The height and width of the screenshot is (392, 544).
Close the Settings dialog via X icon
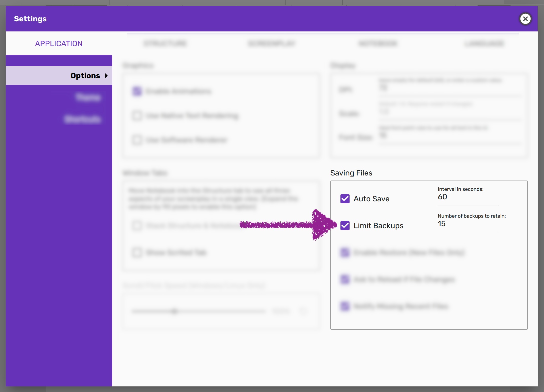point(525,19)
